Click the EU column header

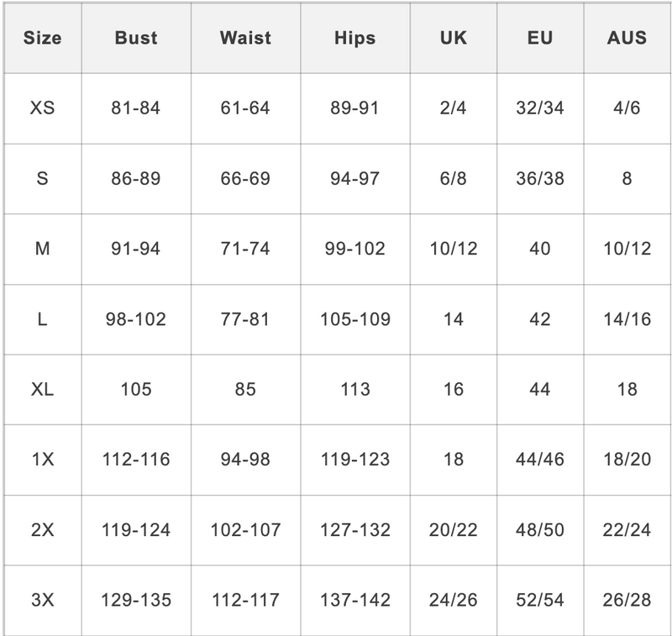click(539, 39)
